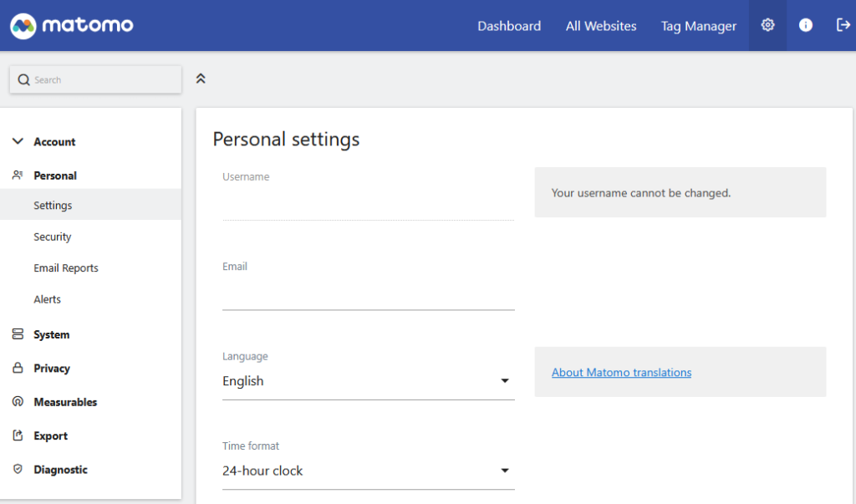The width and height of the screenshot is (856, 504).
Task: Click the Email input field
Action: click(368, 294)
